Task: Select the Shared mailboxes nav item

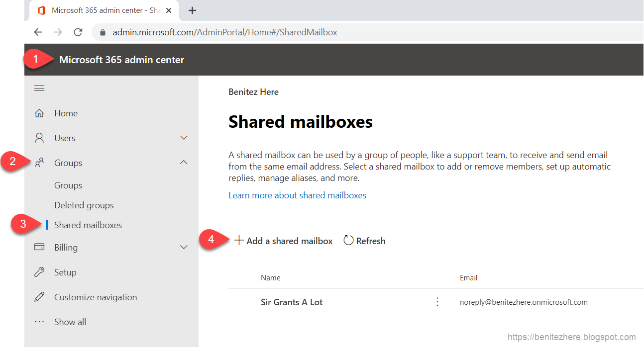Action: pyautogui.click(x=88, y=225)
